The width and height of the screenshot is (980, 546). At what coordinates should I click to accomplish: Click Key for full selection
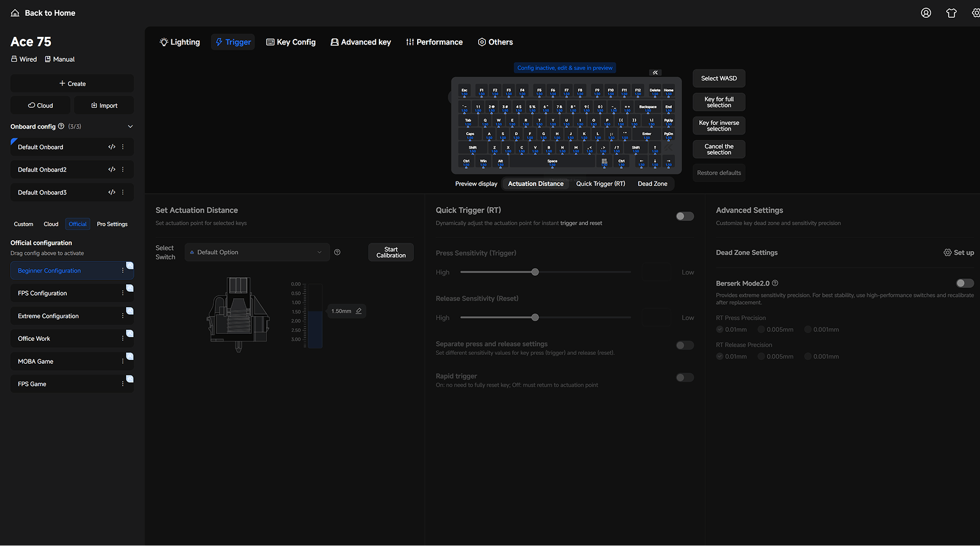point(719,102)
